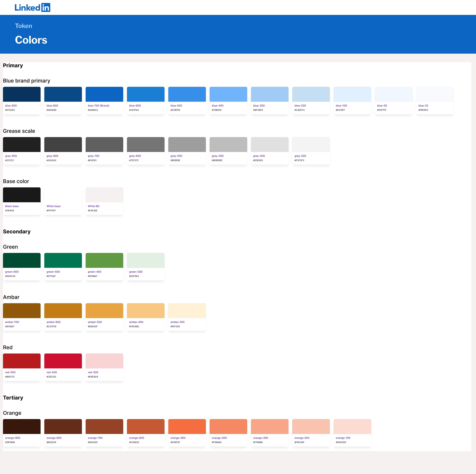Click the hex value #01754F

[51, 276]
